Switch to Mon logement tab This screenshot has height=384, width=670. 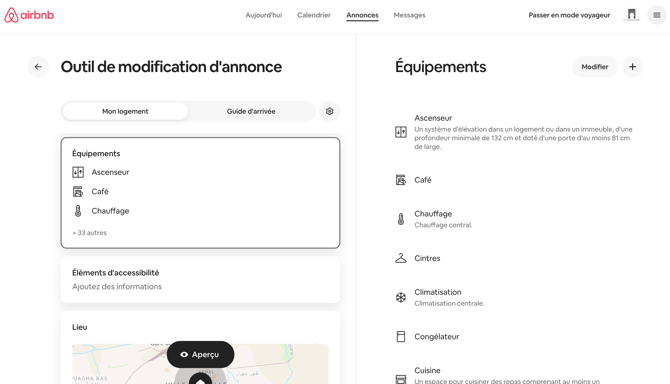tap(125, 111)
